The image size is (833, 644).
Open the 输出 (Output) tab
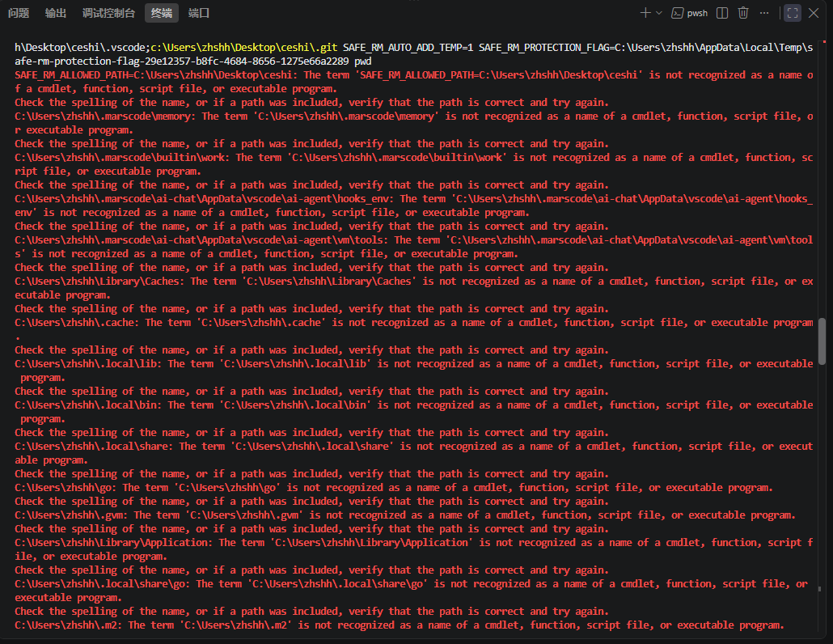click(x=56, y=13)
